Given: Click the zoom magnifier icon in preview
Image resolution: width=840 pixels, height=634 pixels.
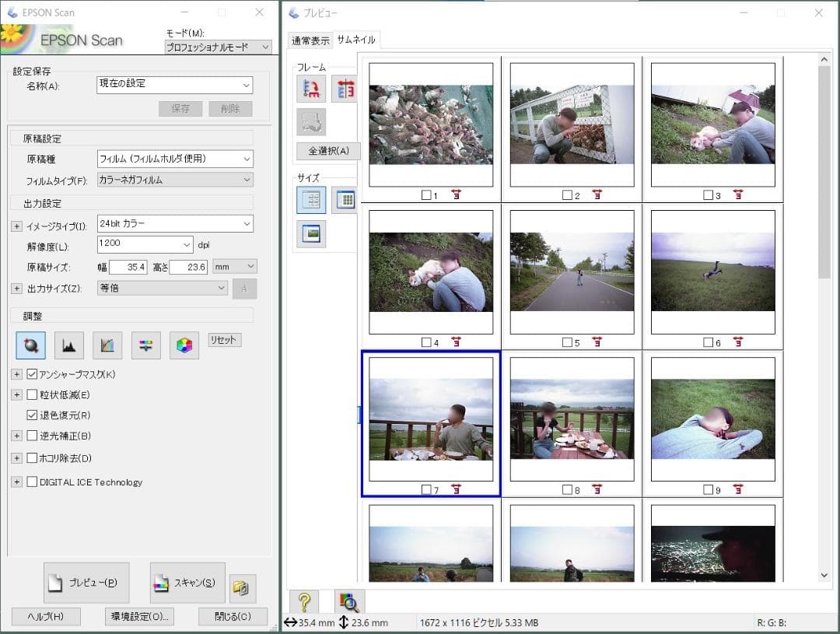Looking at the screenshot, I should click(349, 601).
